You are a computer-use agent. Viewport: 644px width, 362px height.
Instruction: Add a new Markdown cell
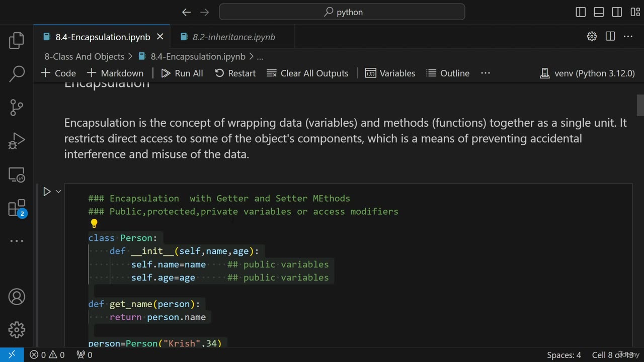115,73
